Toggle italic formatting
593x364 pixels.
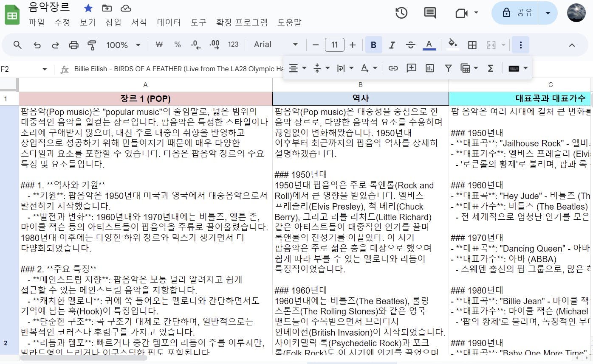coord(392,45)
